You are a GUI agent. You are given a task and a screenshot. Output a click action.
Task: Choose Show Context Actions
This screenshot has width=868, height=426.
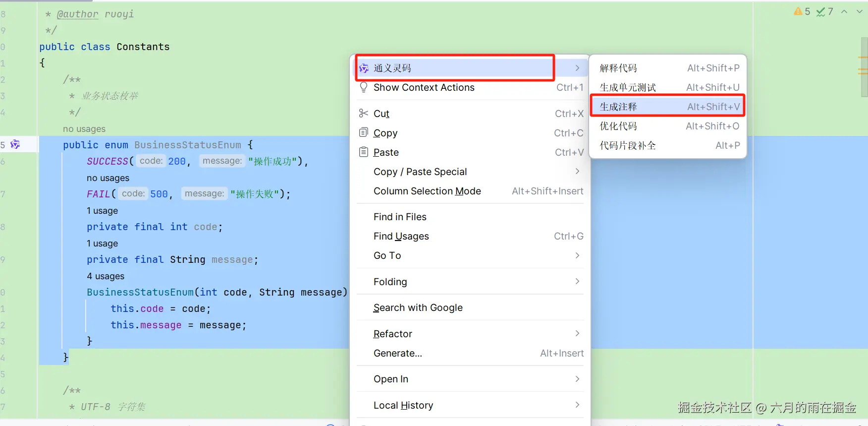[x=470, y=87]
